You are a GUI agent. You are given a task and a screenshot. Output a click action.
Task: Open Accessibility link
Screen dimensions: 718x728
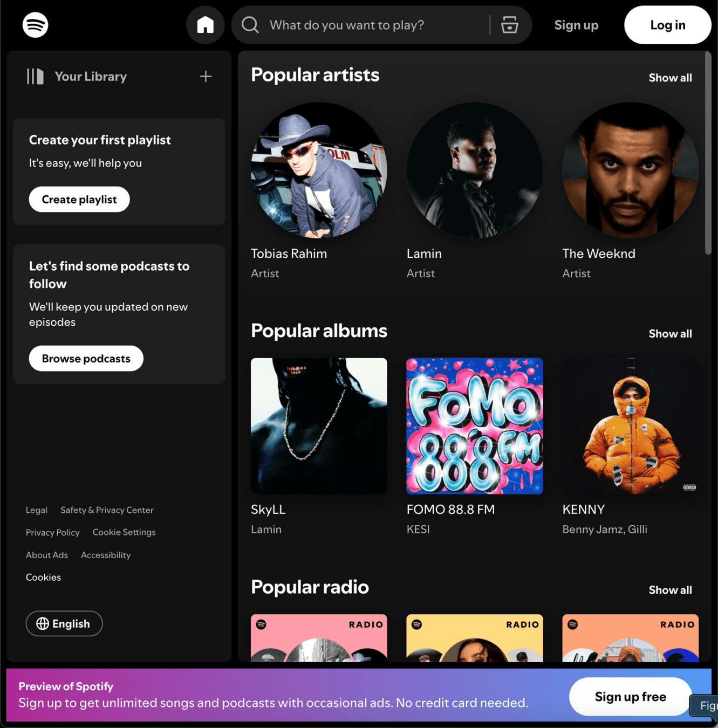pyautogui.click(x=106, y=555)
